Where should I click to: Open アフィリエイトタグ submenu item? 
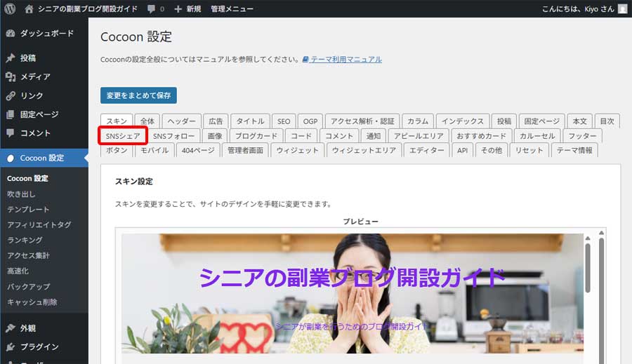[39, 224]
